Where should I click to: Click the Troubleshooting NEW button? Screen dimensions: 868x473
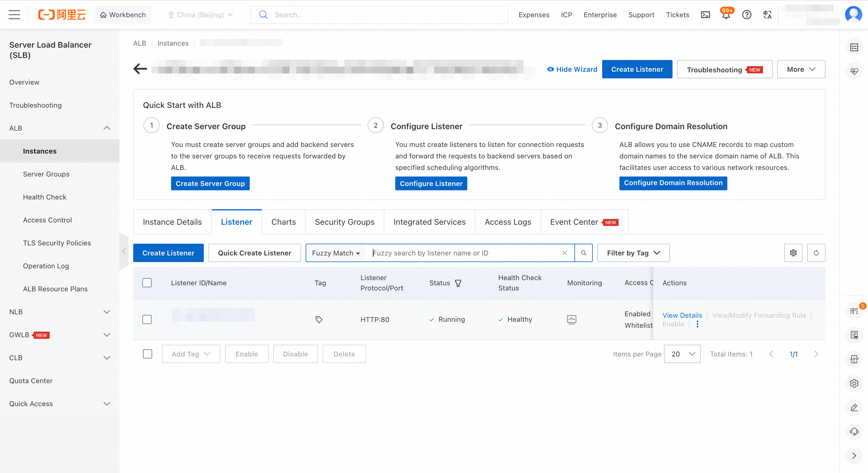724,69
